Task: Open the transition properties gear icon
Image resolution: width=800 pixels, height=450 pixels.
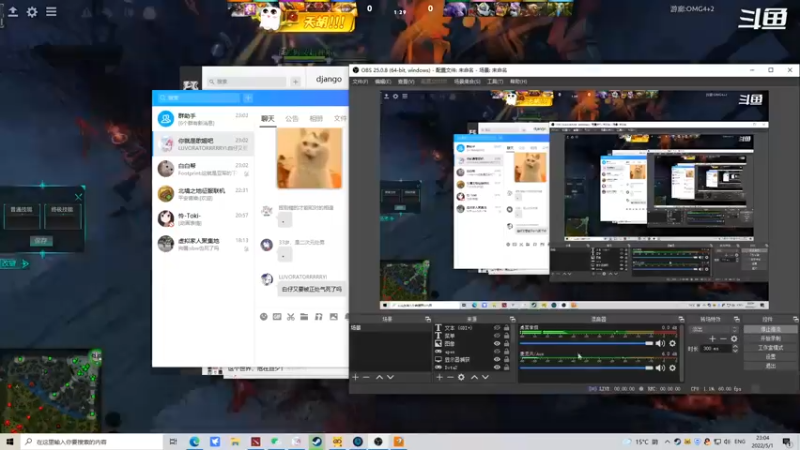Action: pos(734,339)
